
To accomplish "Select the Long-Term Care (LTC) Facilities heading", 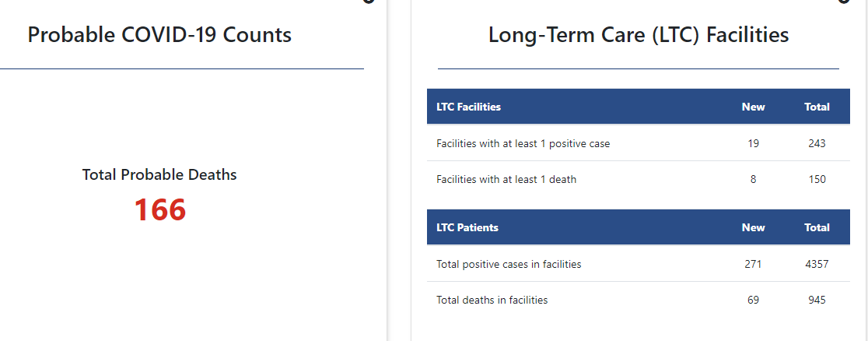I will click(x=639, y=35).
